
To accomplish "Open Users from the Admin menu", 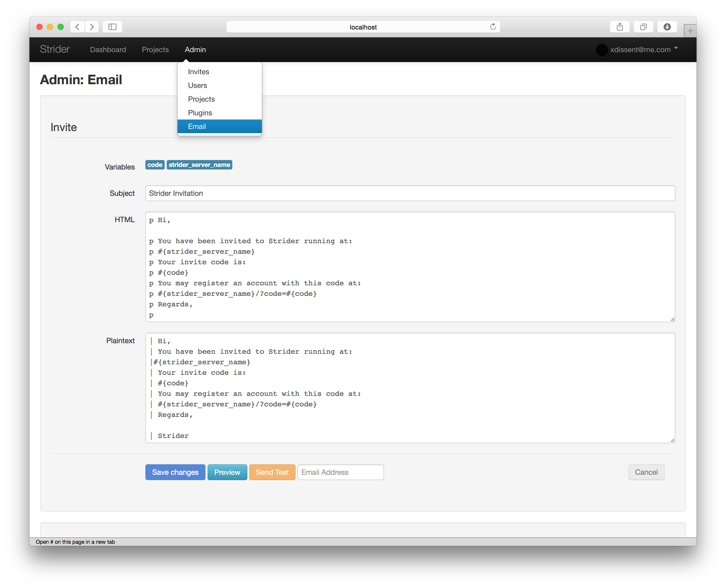I will (198, 85).
